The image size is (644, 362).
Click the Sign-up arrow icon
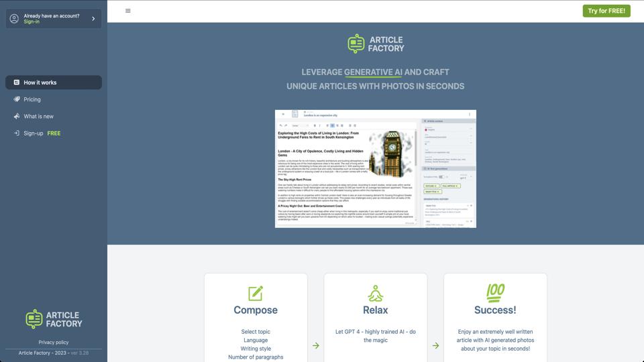(x=17, y=133)
